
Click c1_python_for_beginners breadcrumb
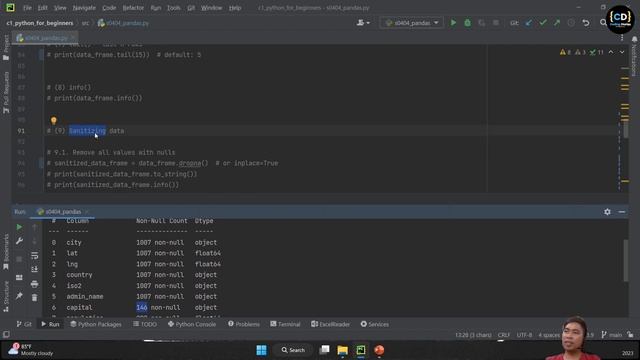coord(40,23)
